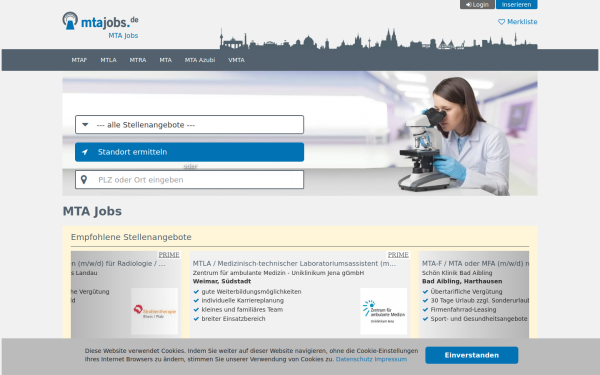
Task: Click the Inserieren button
Action: (x=517, y=5)
